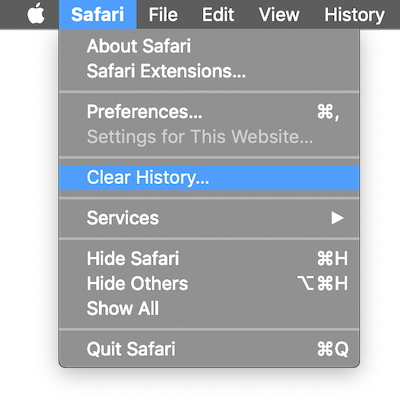Click the ⌘, shortcut beside Preferences
Image resolution: width=400 pixels, height=404 pixels.
pyautogui.click(x=328, y=112)
